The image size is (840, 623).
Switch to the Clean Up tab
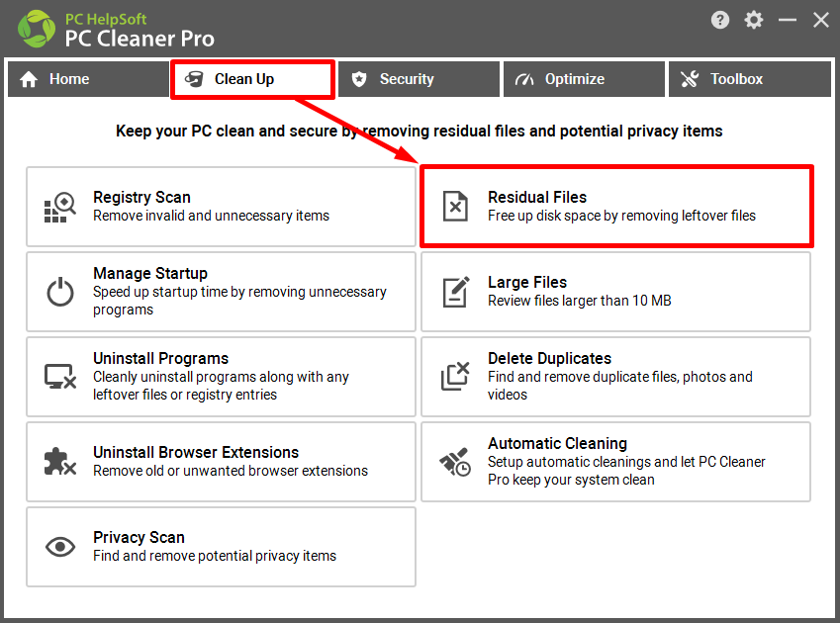(x=253, y=79)
